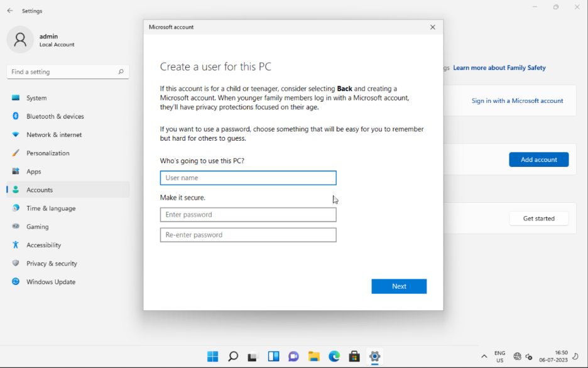Click Sign in with a Microsoft account
Viewport: 588px width, 368px height.
[x=517, y=101]
